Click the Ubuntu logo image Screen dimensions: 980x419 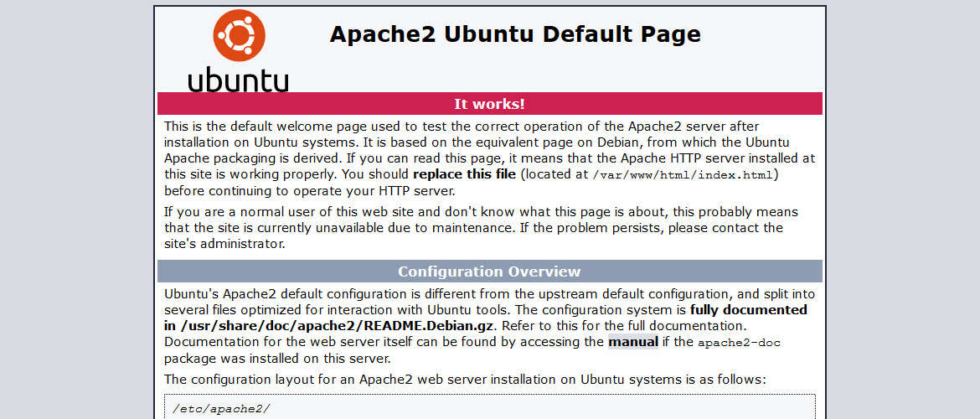(238, 50)
